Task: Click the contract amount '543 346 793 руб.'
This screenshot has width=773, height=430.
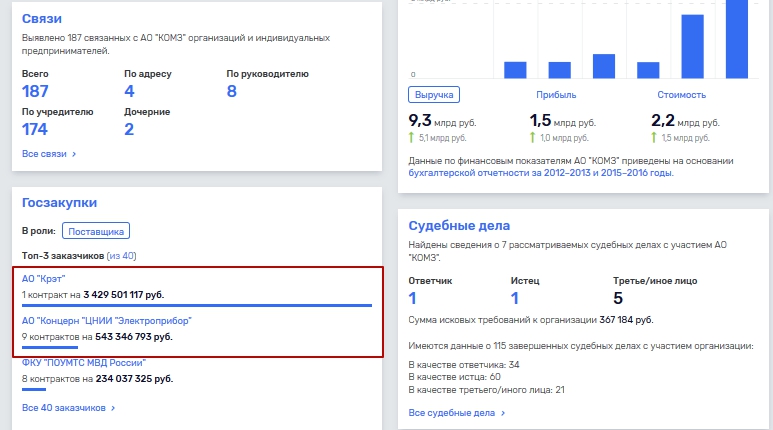Action: tap(134, 337)
